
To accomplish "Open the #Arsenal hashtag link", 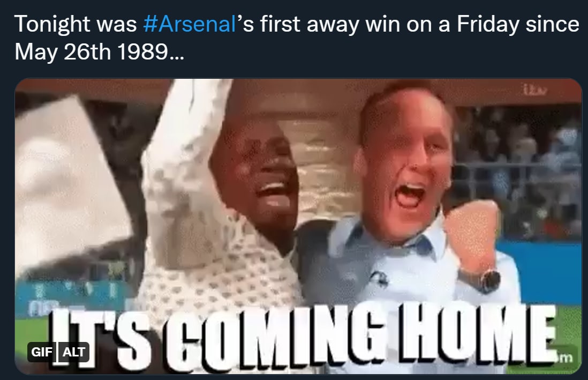I will coord(190,25).
